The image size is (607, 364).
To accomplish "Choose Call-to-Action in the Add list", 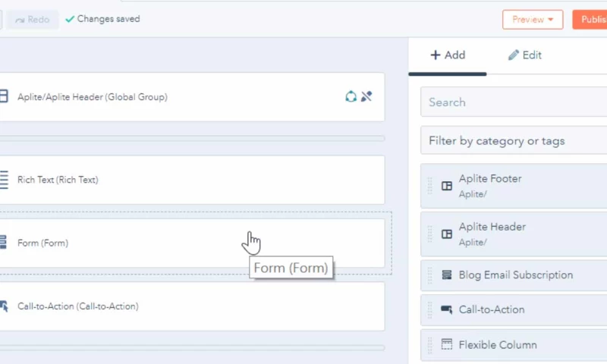I will tap(514, 310).
